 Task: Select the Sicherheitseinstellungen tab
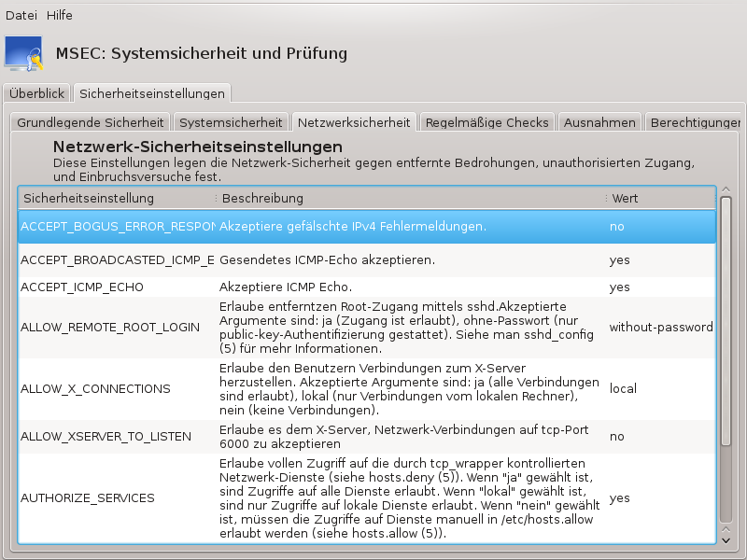[x=151, y=94]
